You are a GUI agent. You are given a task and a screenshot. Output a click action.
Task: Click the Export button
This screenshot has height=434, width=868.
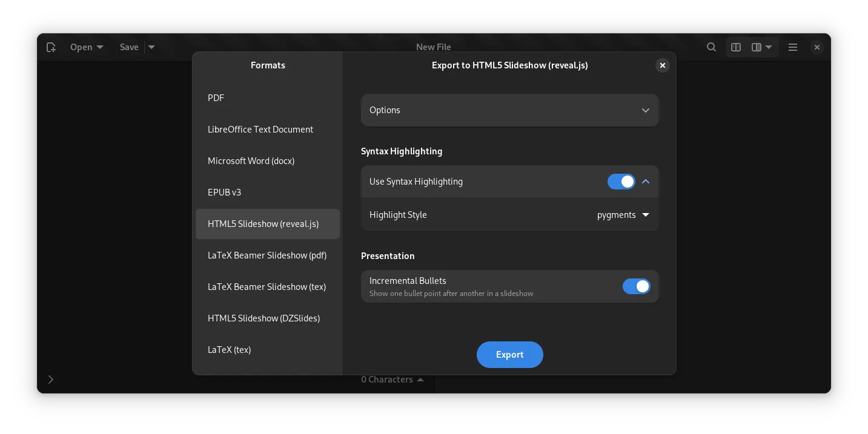509,355
